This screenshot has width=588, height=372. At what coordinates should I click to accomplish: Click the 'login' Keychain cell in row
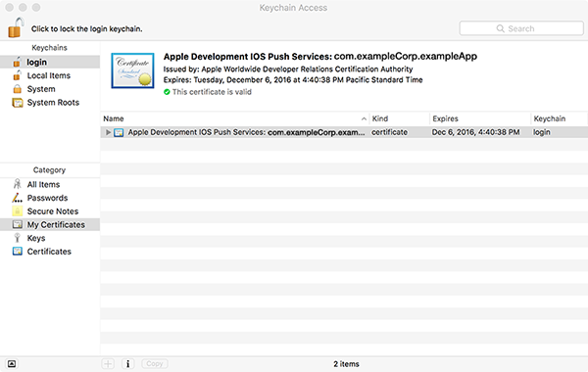click(542, 132)
